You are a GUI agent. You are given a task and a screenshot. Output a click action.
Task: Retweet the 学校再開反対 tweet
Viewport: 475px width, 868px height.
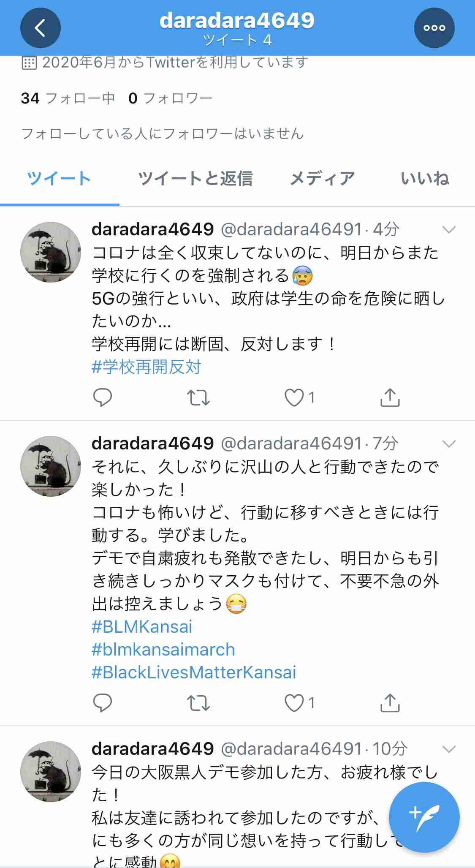click(x=198, y=397)
